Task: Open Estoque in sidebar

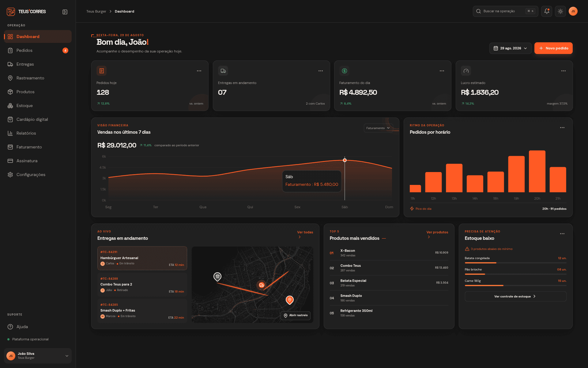Action: pyautogui.click(x=38, y=105)
